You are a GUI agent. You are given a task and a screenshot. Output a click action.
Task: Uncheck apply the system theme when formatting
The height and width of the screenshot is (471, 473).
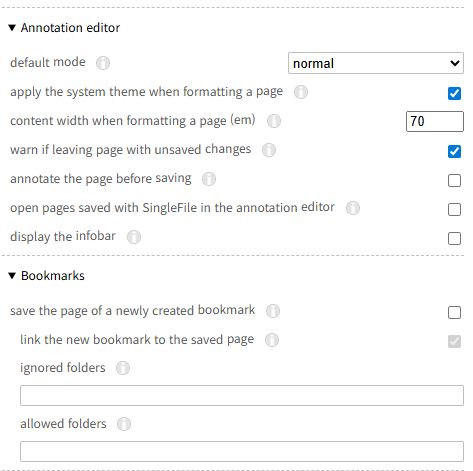coord(454,93)
